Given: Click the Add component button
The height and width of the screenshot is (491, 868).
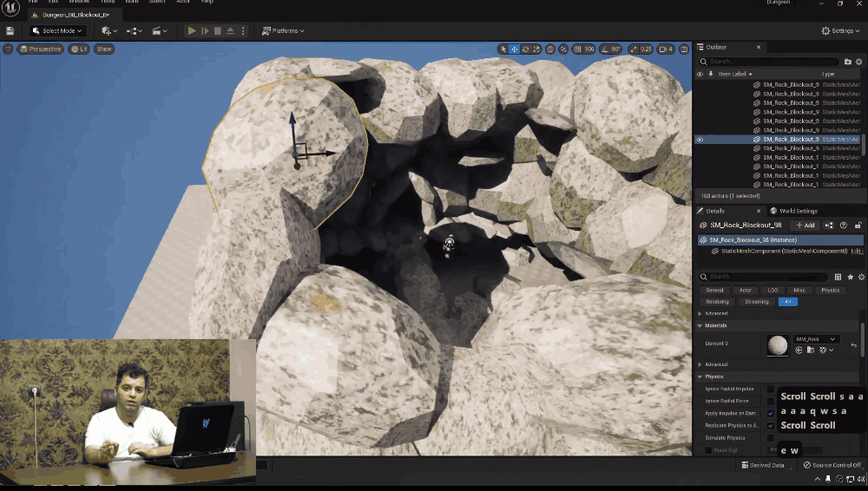Looking at the screenshot, I should pos(806,225).
